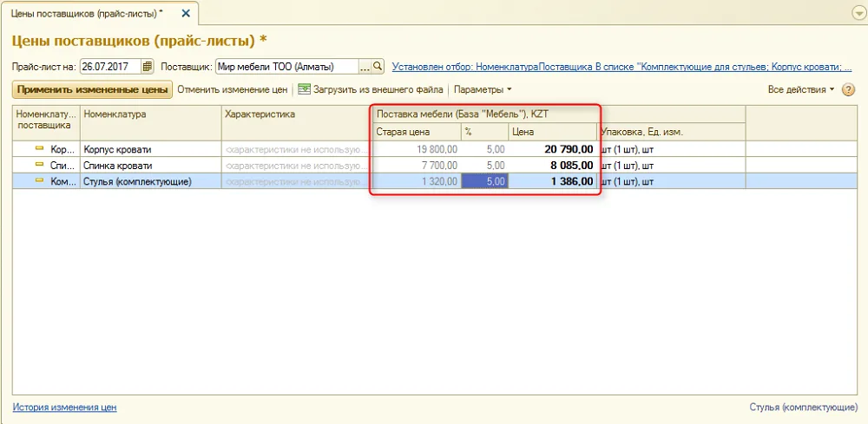Expand the Параметры dropdown menu
This screenshot has height=424, width=868.
click(482, 89)
